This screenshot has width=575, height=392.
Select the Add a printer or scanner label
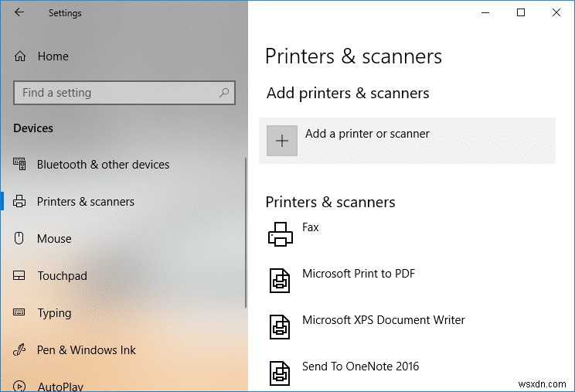[367, 134]
